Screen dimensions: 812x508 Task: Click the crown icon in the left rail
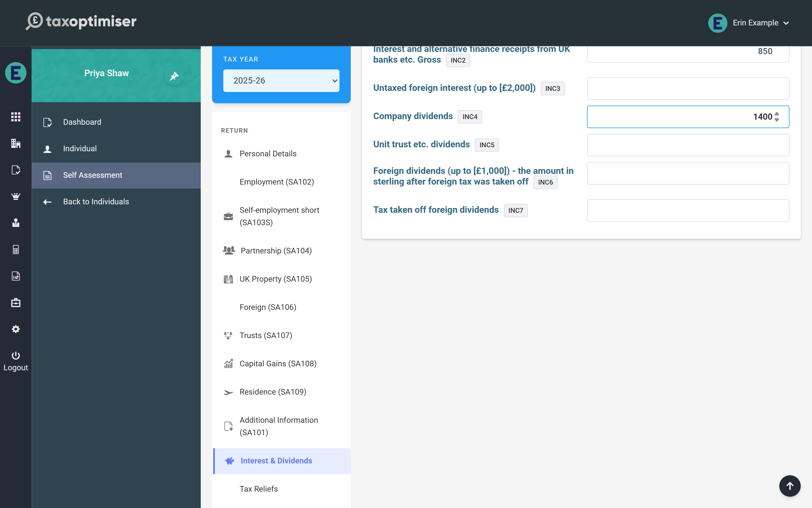pos(16,196)
